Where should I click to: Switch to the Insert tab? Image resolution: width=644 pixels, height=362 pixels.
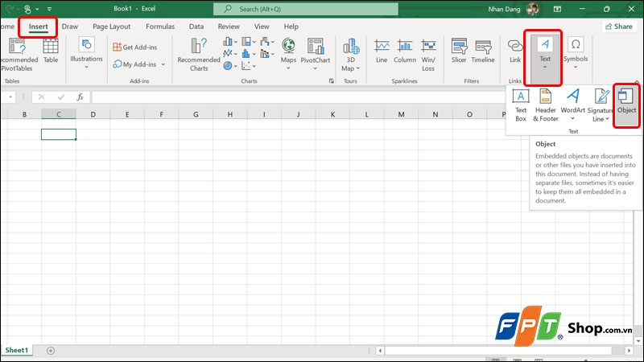(x=38, y=27)
